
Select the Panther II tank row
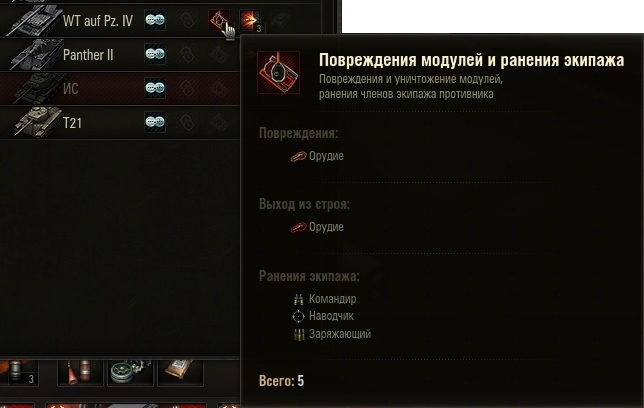(120, 54)
